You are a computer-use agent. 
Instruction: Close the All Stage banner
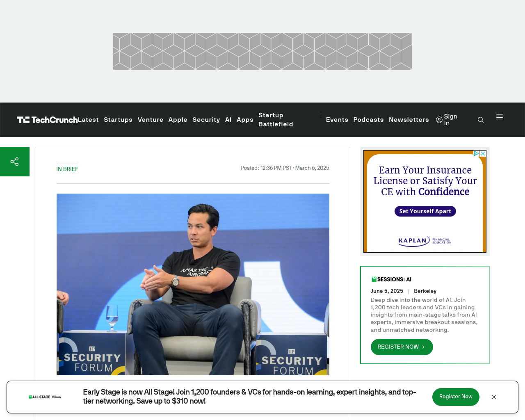click(494, 397)
